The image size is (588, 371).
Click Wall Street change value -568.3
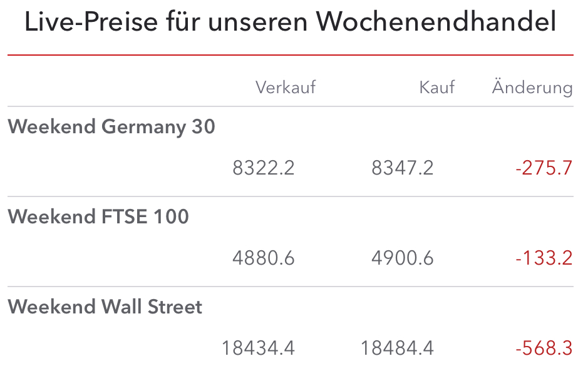click(544, 348)
